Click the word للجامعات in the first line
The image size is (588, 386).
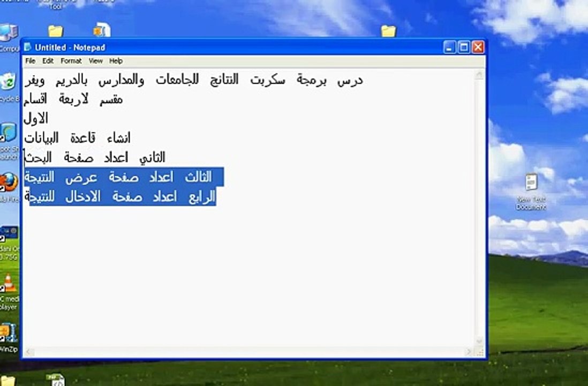pyautogui.click(x=177, y=79)
